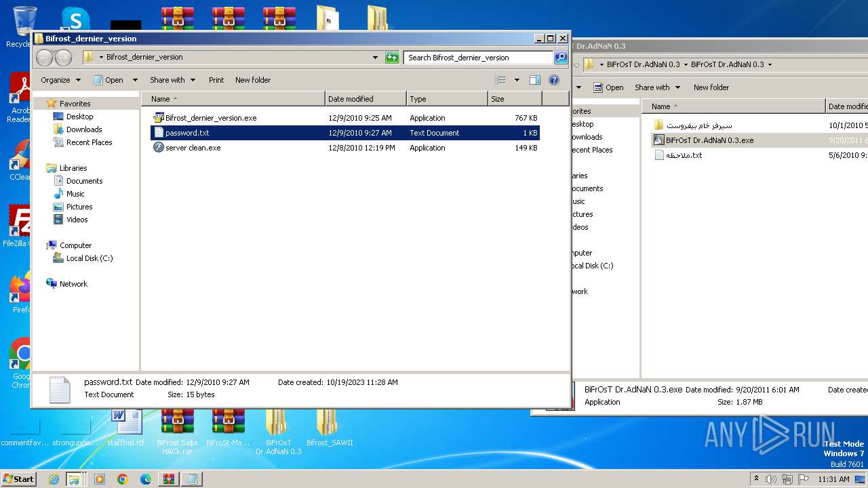
Task: Click the Open button in the front window toolbar
Action: (x=108, y=80)
